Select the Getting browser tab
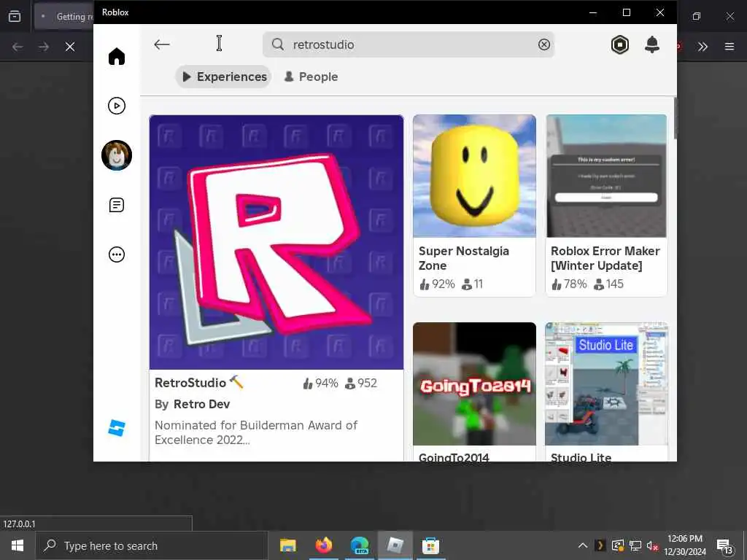747x560 pixels. click(64, 17)
